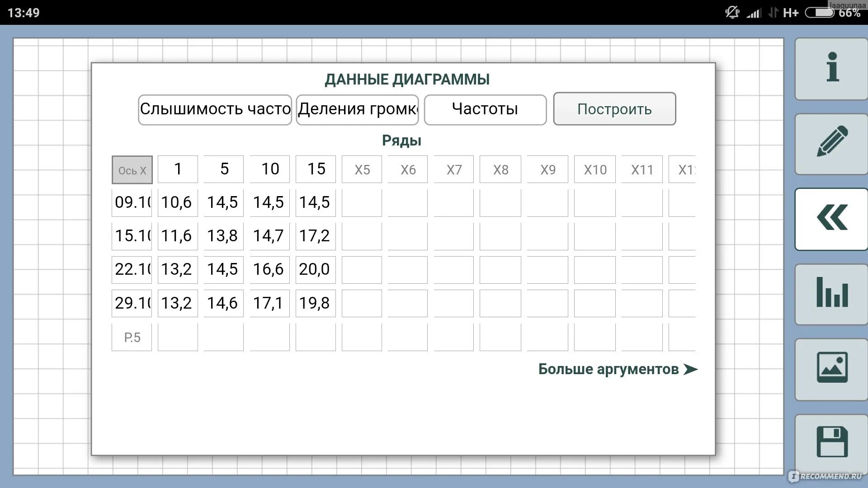Tap the empty P.5 row name cell
This screenshot has width=868, height=488.
[x=132, y=337]
